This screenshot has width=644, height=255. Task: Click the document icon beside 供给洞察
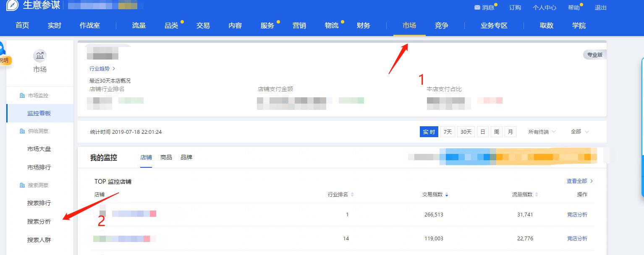pos(22,131)
